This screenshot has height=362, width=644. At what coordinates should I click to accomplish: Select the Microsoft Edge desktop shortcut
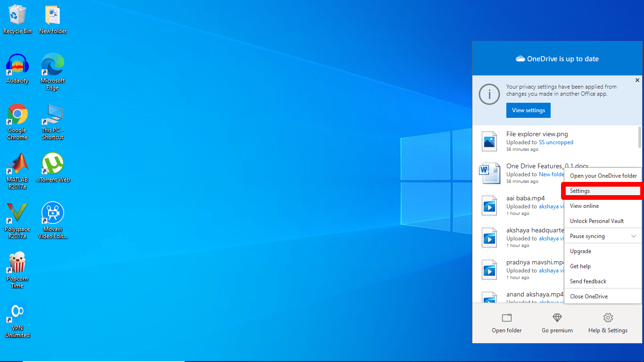click(53, 72)
